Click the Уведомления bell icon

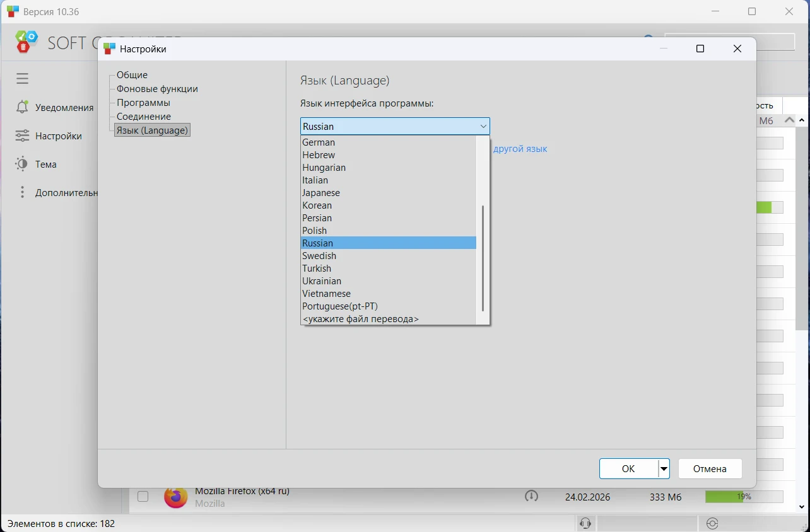(x=23, y=107)
